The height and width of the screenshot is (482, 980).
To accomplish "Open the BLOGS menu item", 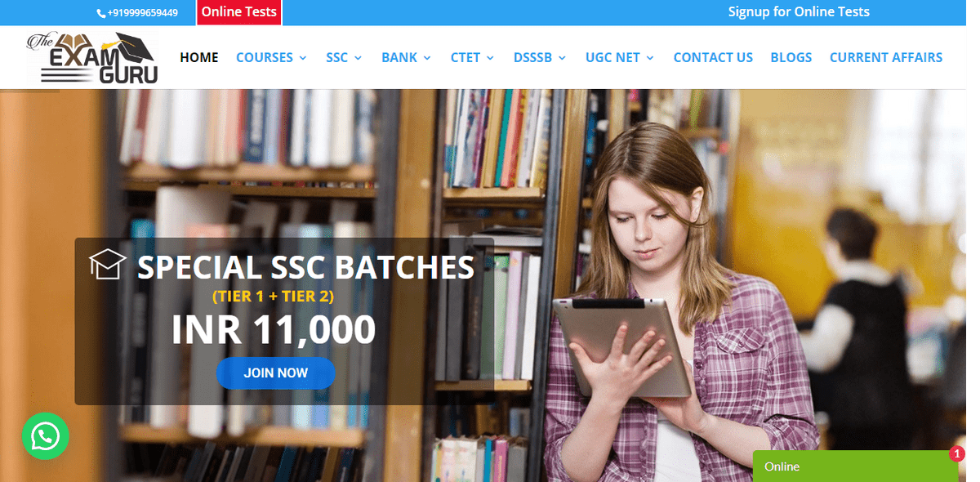I will coord(791,57).
